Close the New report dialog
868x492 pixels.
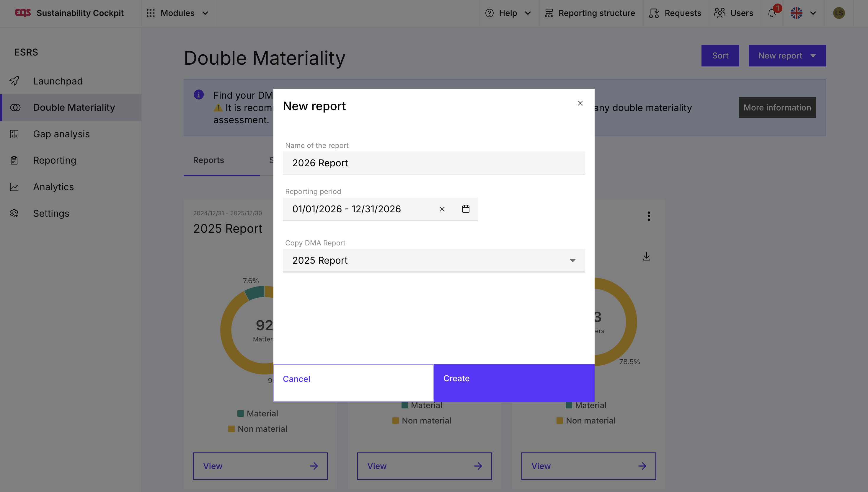point(580,103)
